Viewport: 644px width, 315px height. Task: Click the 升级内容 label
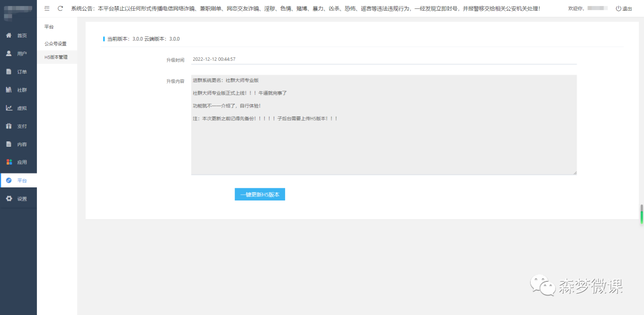click(175, 81)
